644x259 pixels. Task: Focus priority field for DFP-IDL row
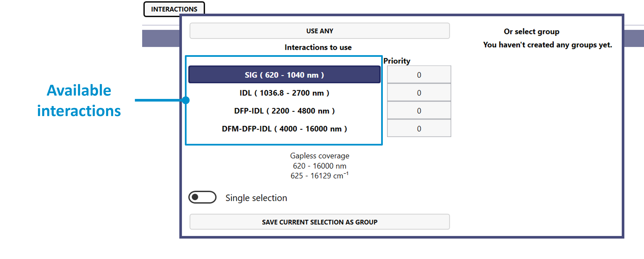(x=419, y=111)
